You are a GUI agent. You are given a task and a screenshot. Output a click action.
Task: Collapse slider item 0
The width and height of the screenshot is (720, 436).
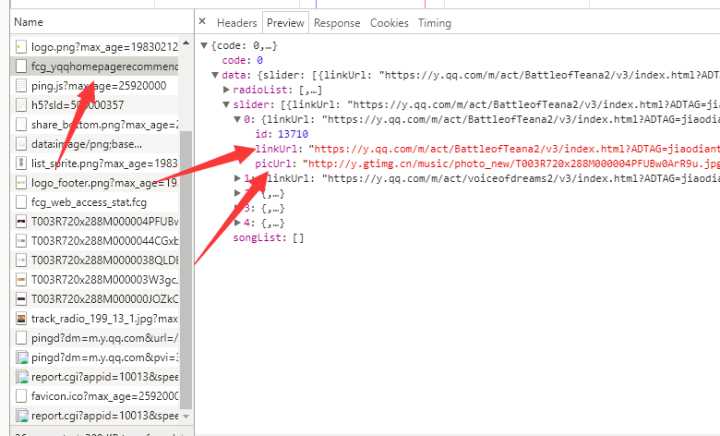(237, 119)
